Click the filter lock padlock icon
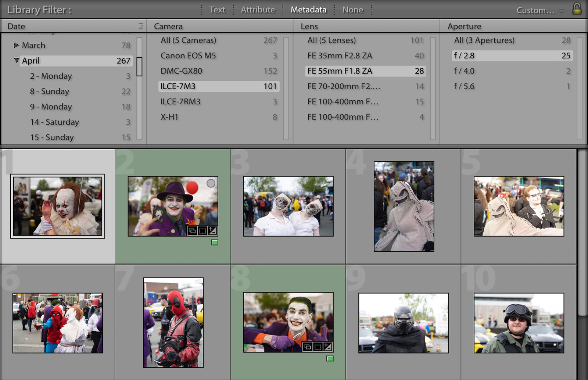 pyautogui.click(x=577, y=8)
